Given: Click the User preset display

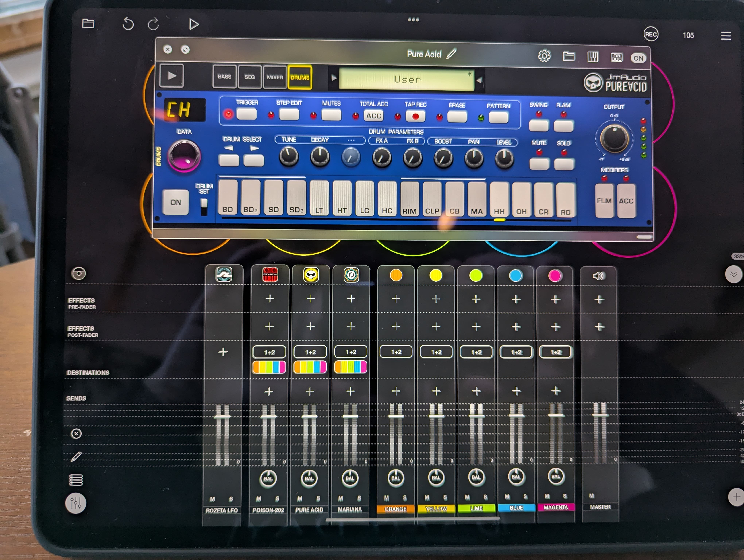Looking at the screenshot, I should [x=407, y=79].
